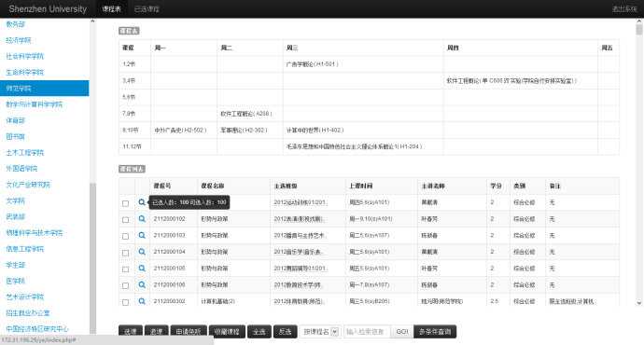644x345 pixels.
Task: Tick checkbox for course 2112000106
Action: click(x=125, y=285)
